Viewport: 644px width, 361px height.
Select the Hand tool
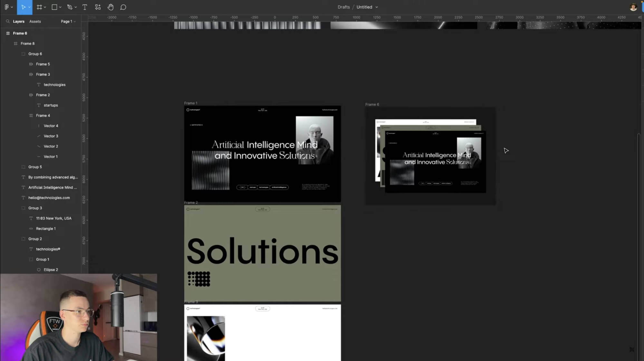pos(111,7)
